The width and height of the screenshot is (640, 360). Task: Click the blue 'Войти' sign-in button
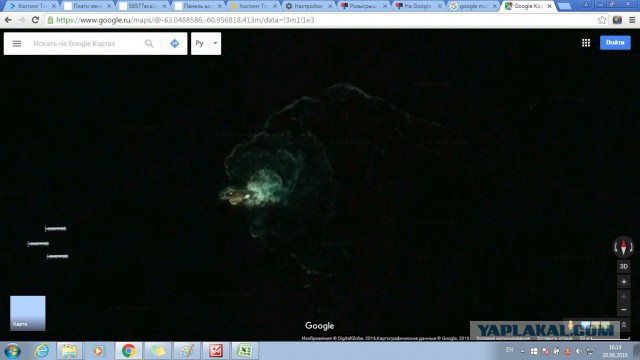[615, 42]
